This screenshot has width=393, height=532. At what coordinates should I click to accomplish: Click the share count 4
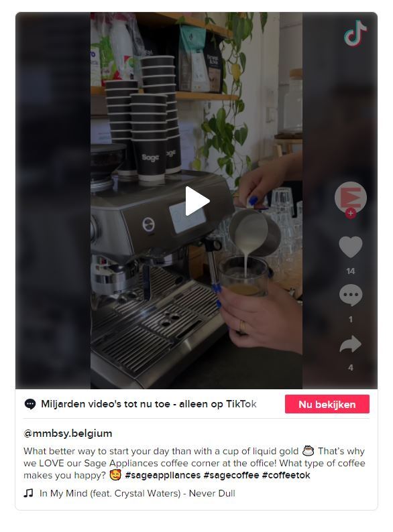351,368
